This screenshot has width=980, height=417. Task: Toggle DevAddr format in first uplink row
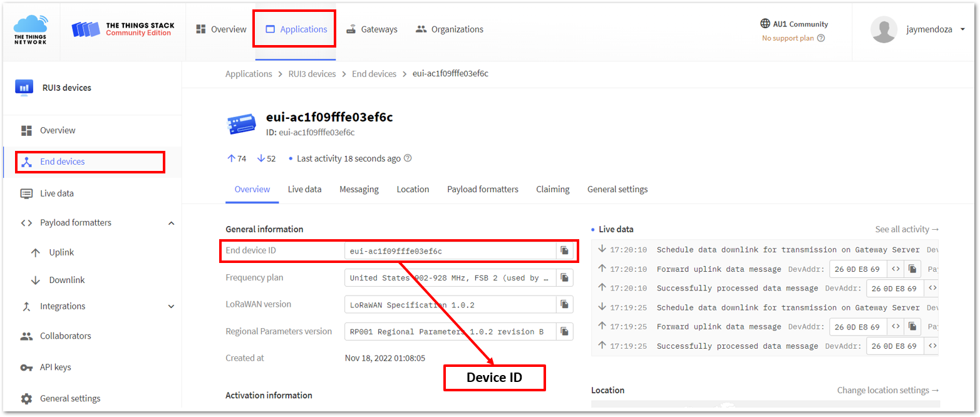pos(895,269)
